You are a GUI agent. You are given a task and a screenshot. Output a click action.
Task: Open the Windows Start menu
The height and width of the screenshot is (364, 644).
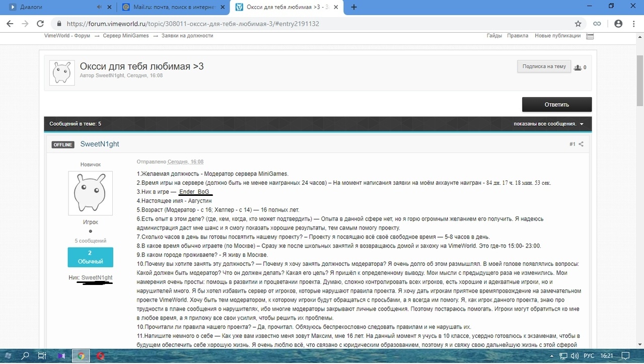8,356
